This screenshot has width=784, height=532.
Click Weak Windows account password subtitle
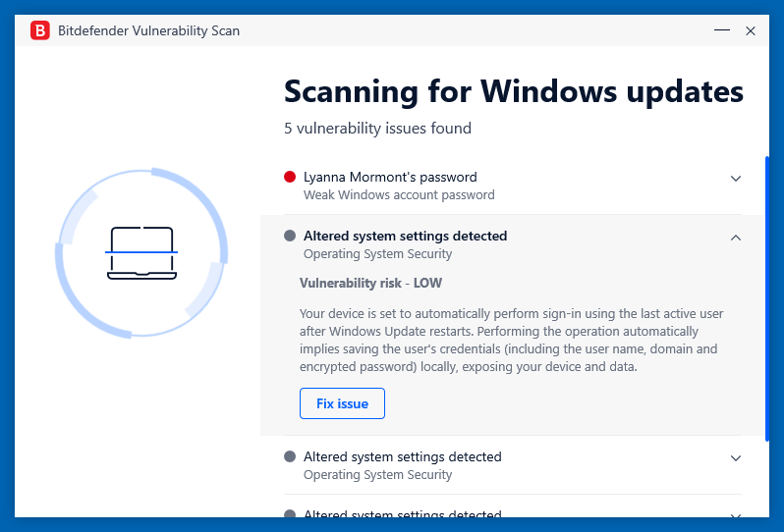tap(399, 194)
